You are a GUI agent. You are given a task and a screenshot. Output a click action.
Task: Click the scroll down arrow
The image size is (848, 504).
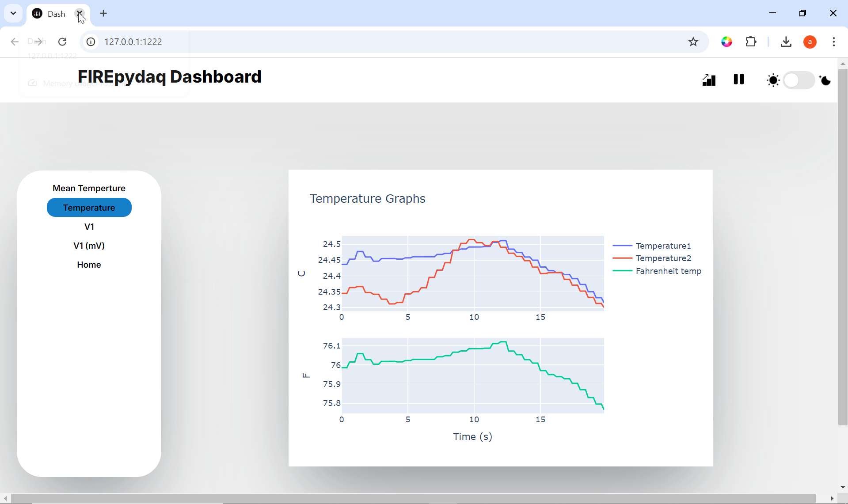[x=843, y=487]
